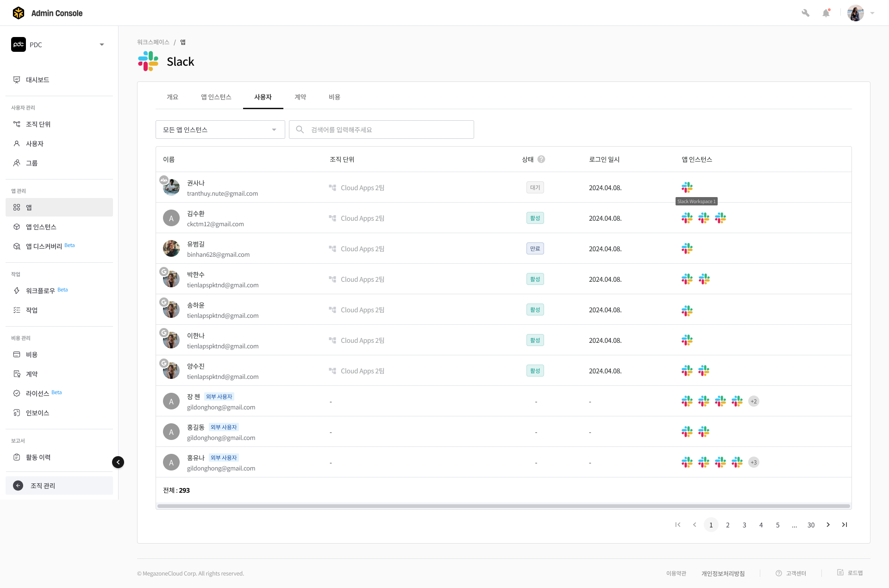
Task: Click Slack instance icon in 유범길 row
Action: [x=687, y=248]
